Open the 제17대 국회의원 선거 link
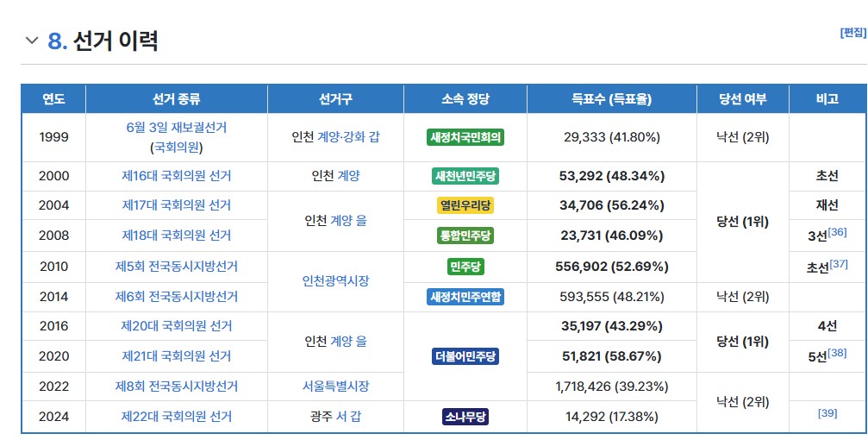 coord(176,205)
